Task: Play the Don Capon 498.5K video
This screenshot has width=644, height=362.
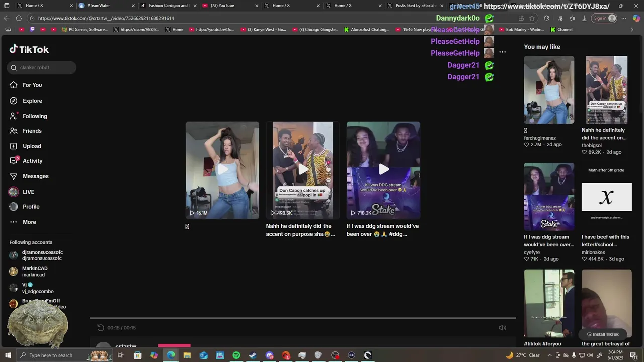Action: coord(303,170)
